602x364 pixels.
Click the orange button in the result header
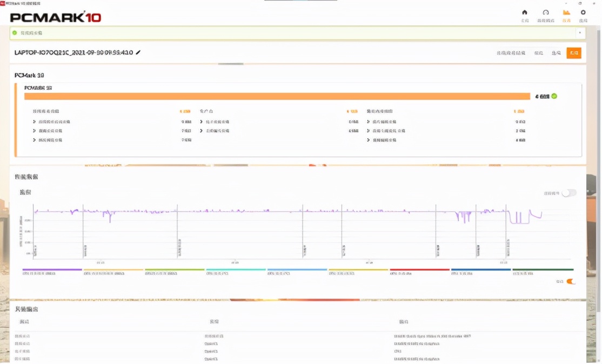[x=573, y=53]
